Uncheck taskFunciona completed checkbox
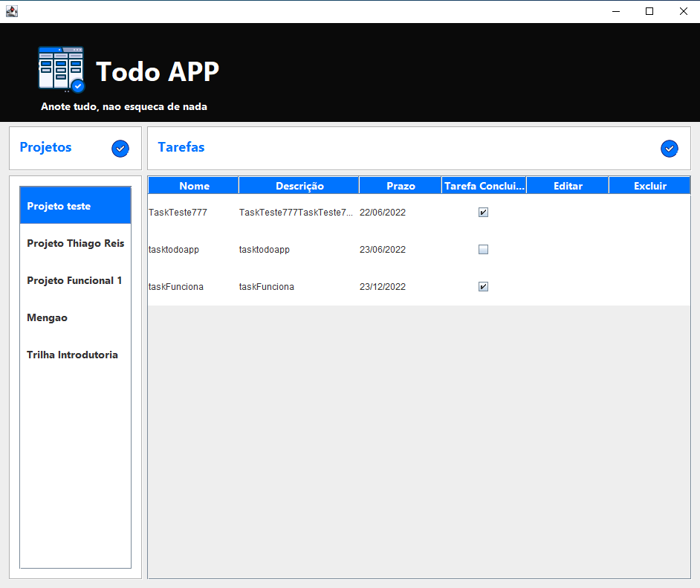 click(x=483, y=286)
